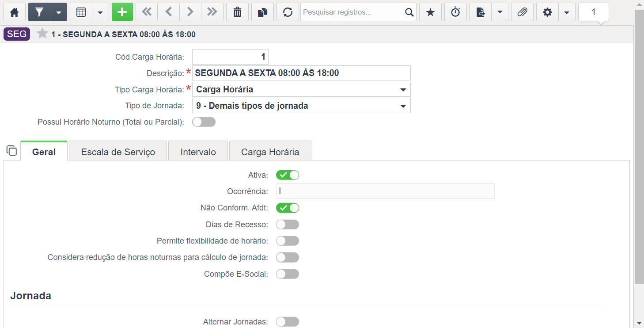Open the Intervalo tab

[198, 152]
